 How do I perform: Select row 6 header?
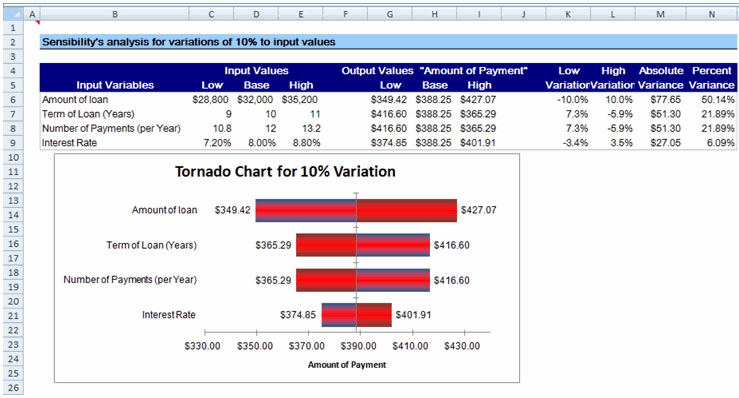[13, 100]
